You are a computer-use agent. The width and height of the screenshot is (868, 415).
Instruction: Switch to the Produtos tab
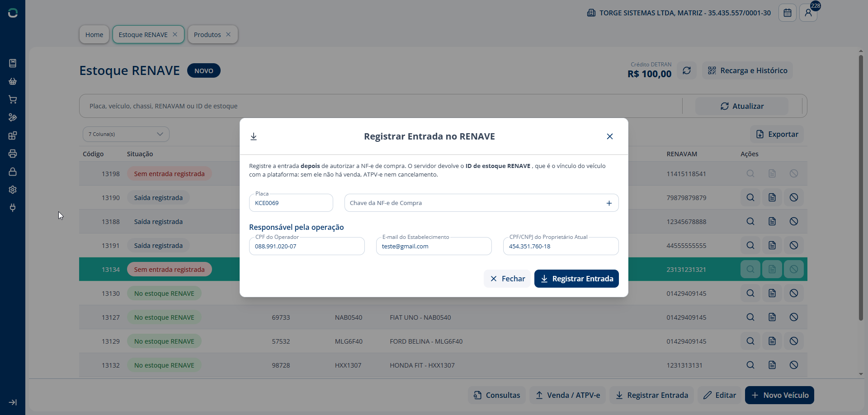(x=207, y=35)
